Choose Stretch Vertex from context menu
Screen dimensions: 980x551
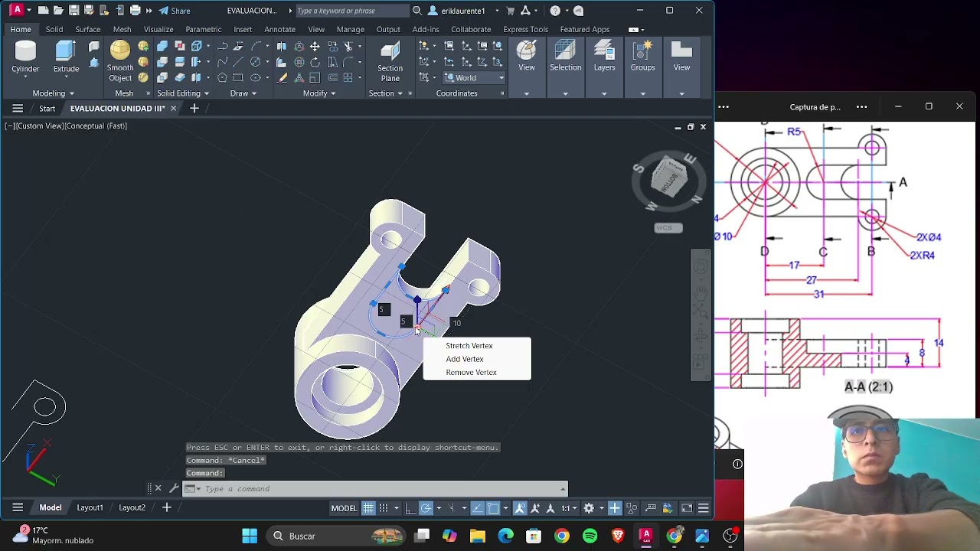tap(469, 346)
